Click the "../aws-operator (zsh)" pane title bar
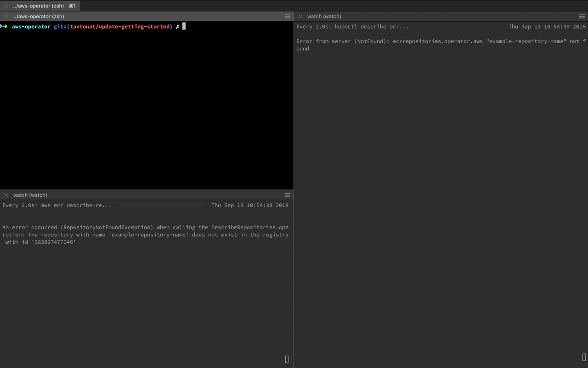Image resolution: width=588 pixels, height=368 pixels. [x=39, y=16]
